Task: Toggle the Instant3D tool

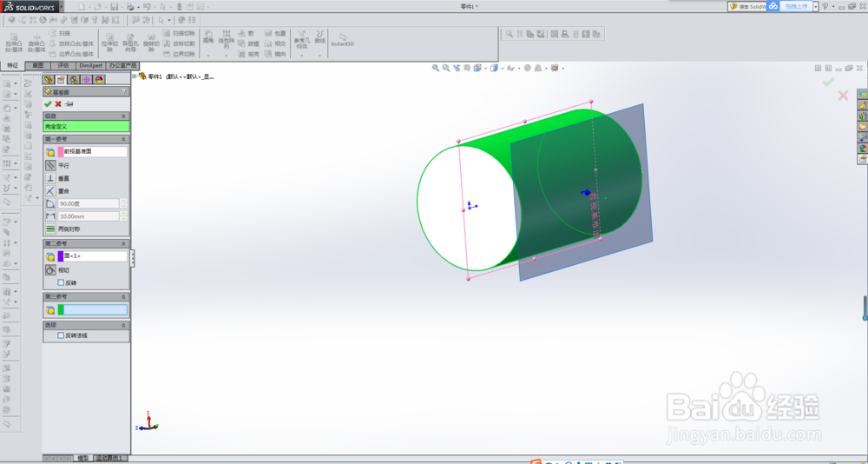Action: (x=342, y=40)
